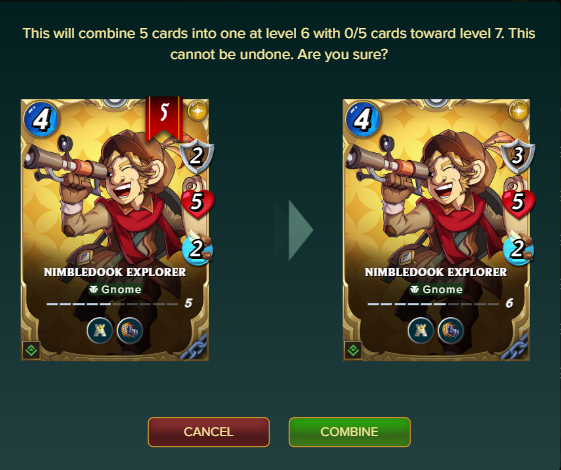Viewport: 561px width, 470px height.
Task: Click the green set icon on left card corner
Action: (x=31, y=351)
